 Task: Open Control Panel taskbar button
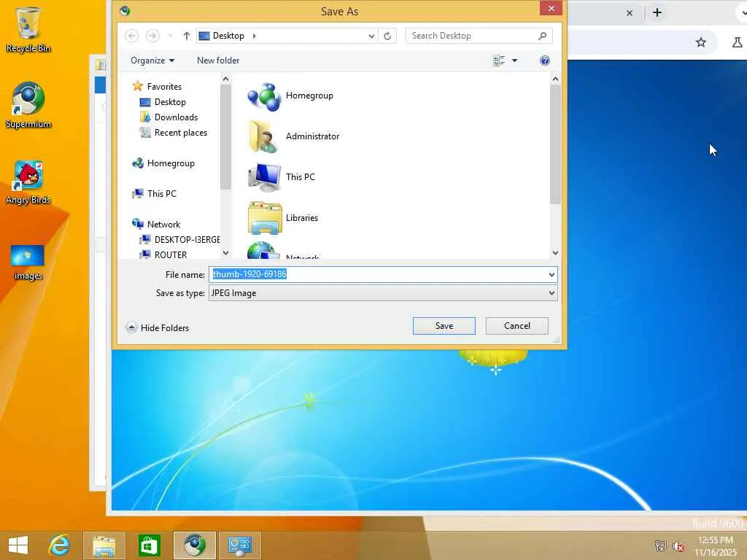tap(239, 545)
